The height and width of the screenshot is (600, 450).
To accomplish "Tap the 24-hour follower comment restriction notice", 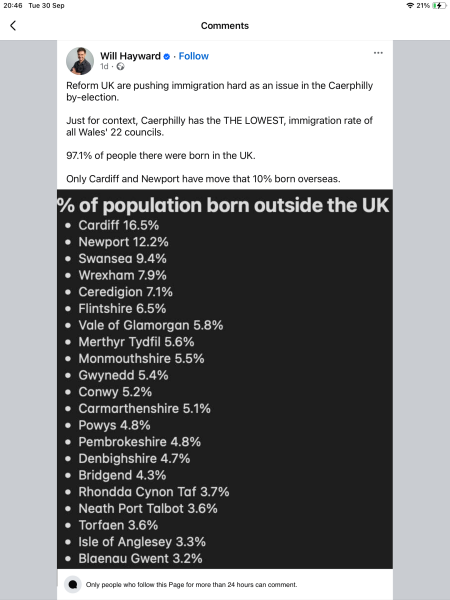I will coord(191,584).
